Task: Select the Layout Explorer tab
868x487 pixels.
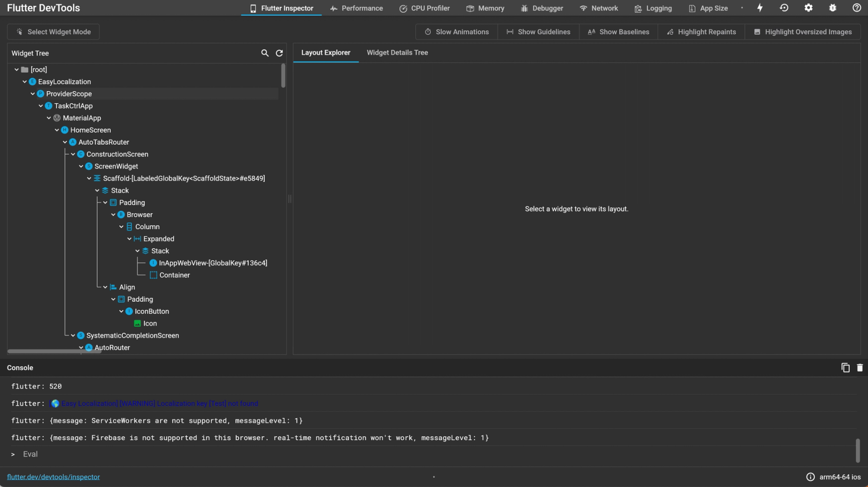Action: [x=326, y=52]
